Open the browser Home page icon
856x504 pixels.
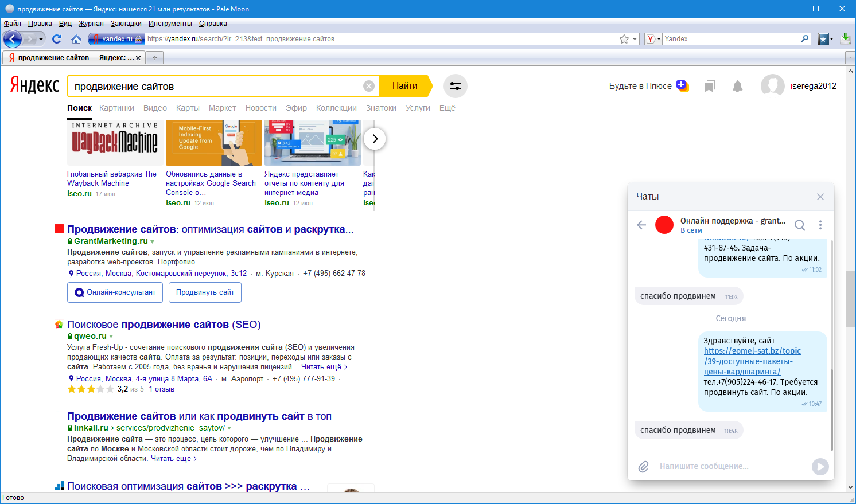coord(76,39)
